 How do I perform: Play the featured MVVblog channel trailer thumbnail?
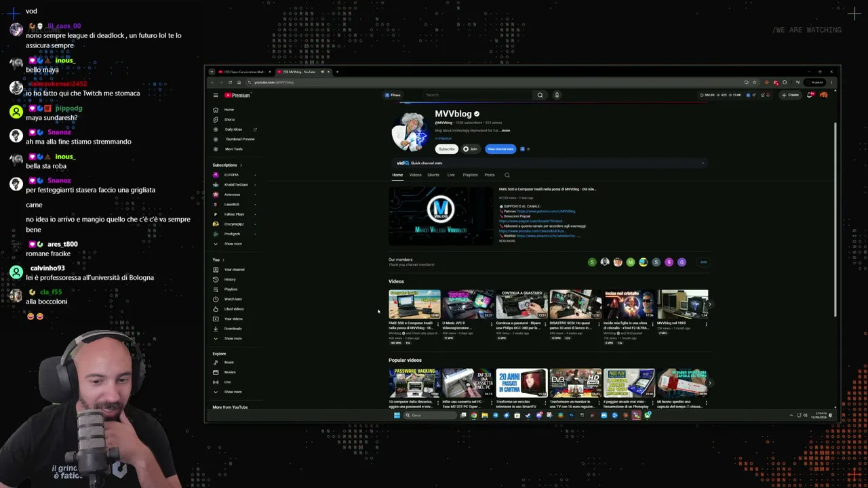[x=441, y=216]
